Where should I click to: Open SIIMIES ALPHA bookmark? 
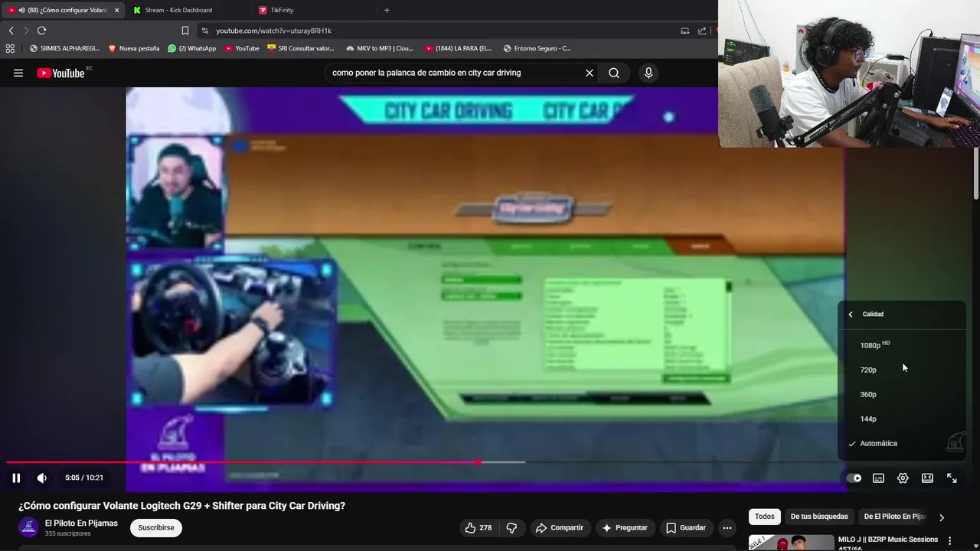tap(65, 48)
